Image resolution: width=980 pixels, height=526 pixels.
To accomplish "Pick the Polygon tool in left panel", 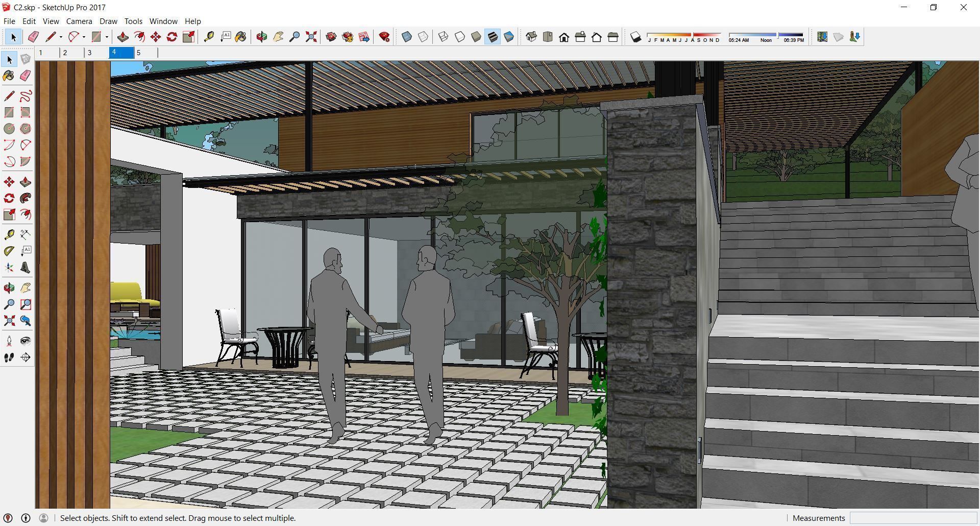I will tap(26, 129).
